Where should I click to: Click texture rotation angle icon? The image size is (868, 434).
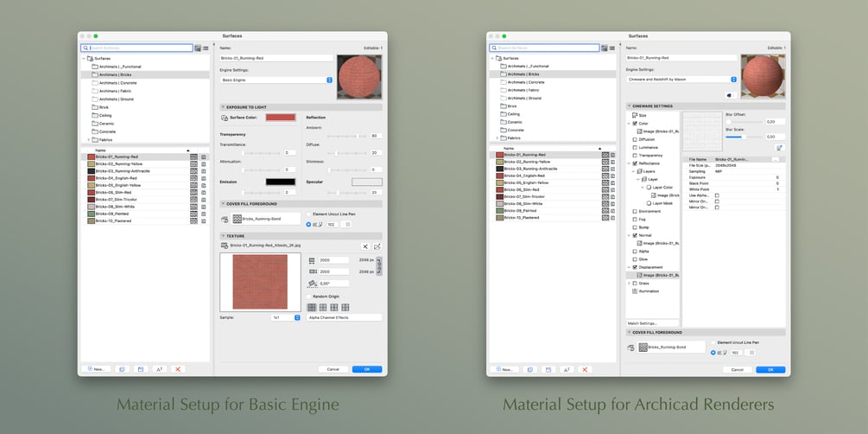(312, 284)
